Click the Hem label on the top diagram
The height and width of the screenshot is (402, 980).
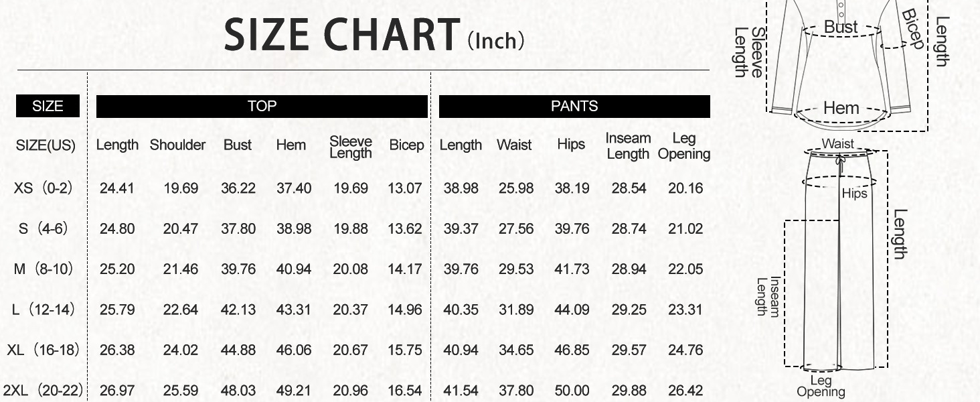841,108
